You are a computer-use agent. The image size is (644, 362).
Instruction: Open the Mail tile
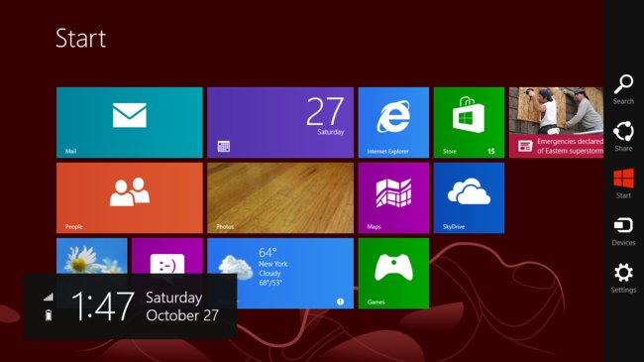(x=130, y=122)
